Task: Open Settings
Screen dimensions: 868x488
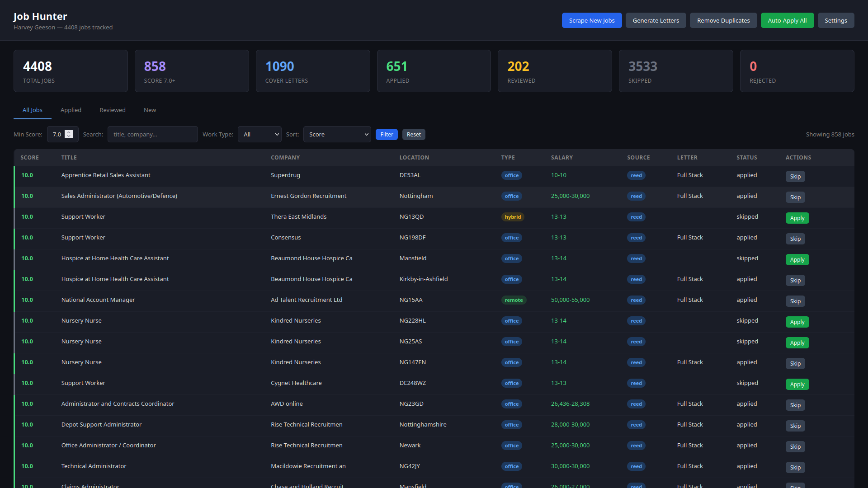Action: click(835, 20)
